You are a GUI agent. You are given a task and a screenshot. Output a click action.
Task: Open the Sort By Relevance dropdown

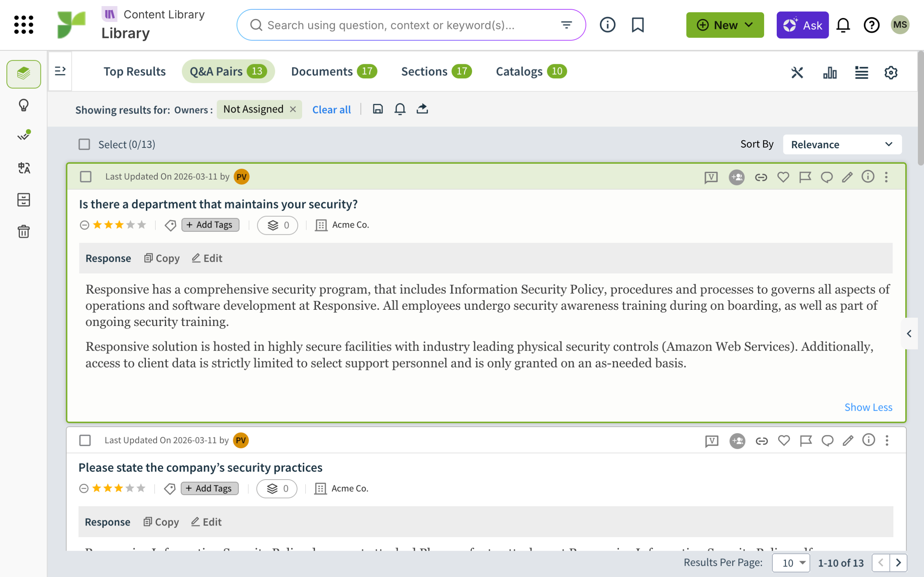(842, 144)
